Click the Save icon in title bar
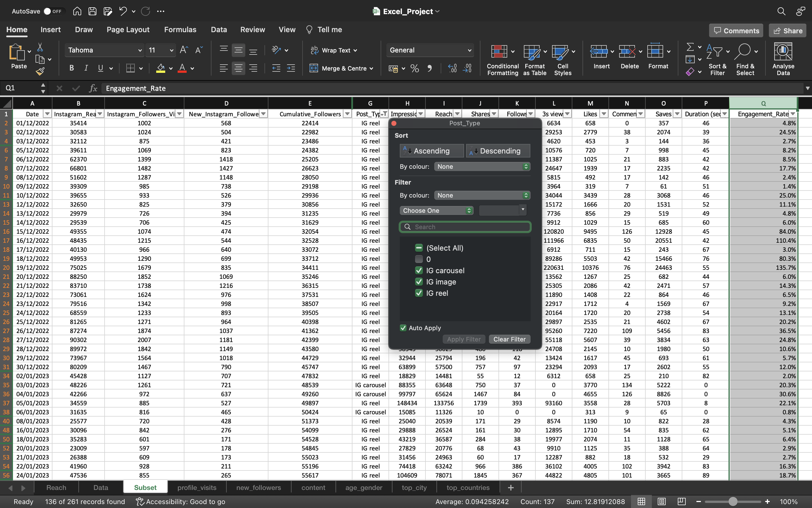This screenshot has width=812, height=508. point(92,11)
